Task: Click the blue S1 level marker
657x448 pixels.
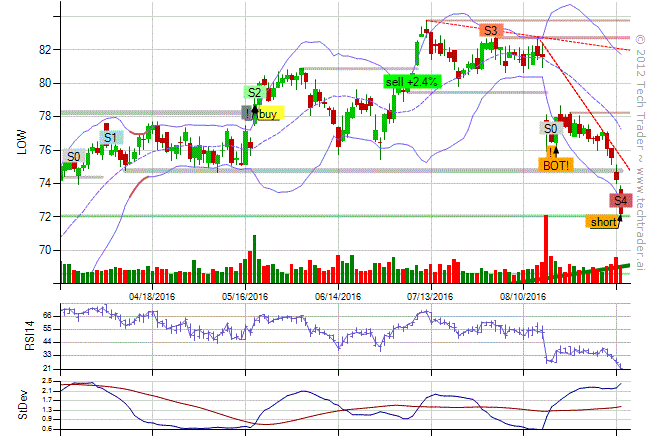Action: click(x=111, y=137)
